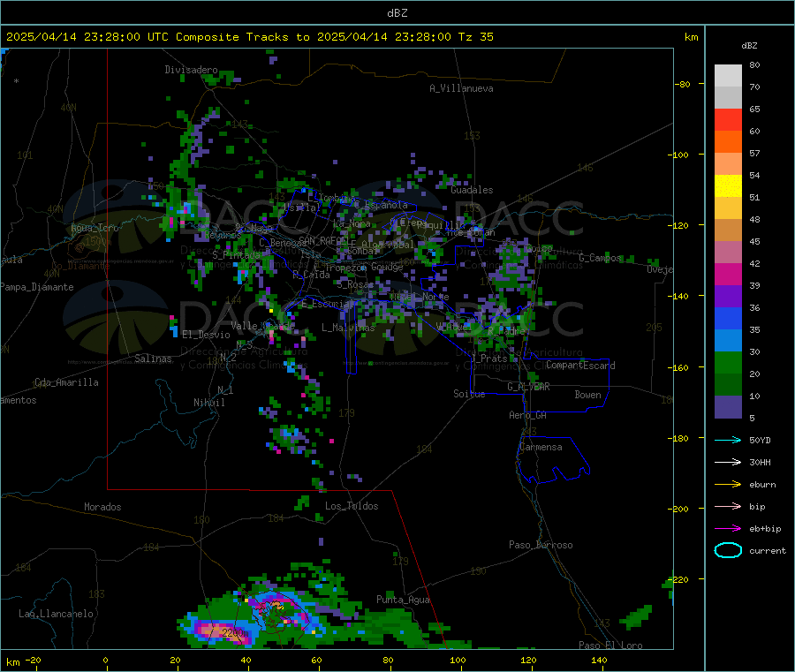Pick the purple swatch above the 36 label

[728, 297]
